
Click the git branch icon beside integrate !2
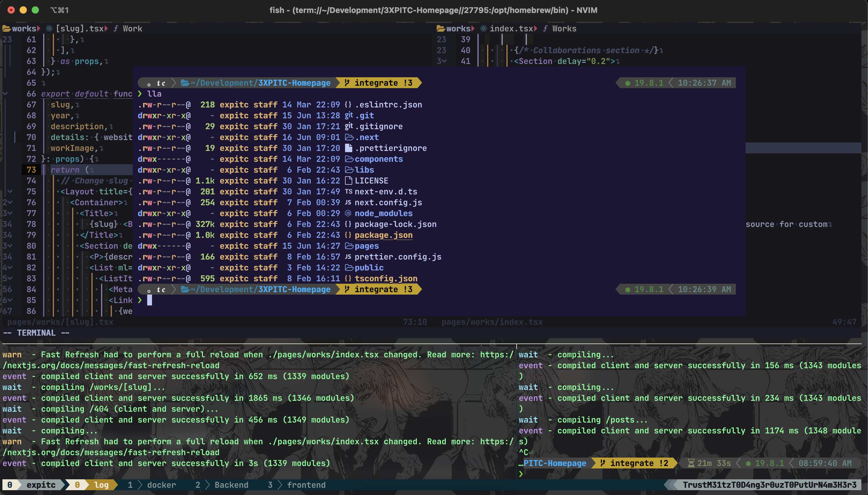coord(603,463)
